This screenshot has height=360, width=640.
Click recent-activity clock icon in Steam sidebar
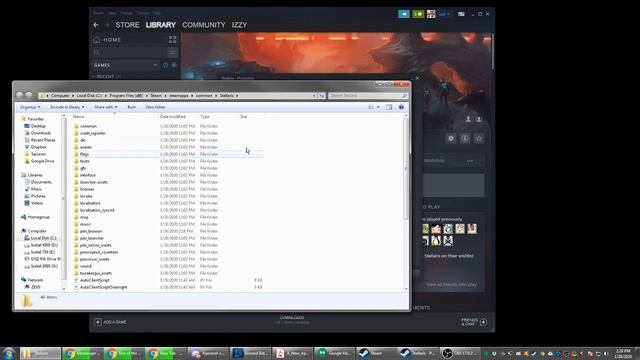tap(165, 65)
